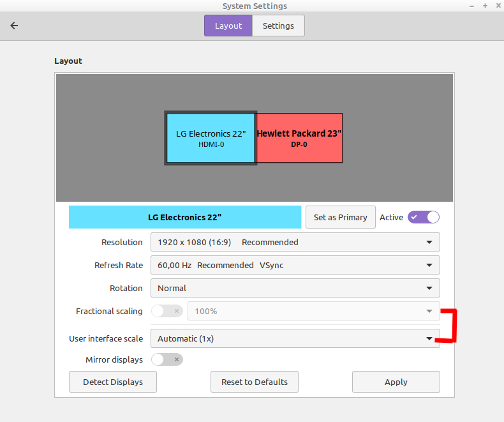This screenshot has width=504, height=422.
Task: Close the System Settings window
Action: (498, 6)
